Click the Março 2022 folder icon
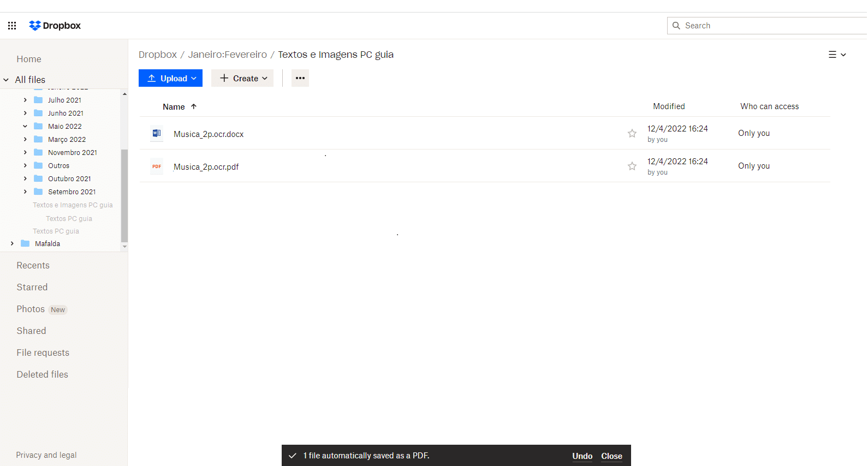 coord(38,139)
